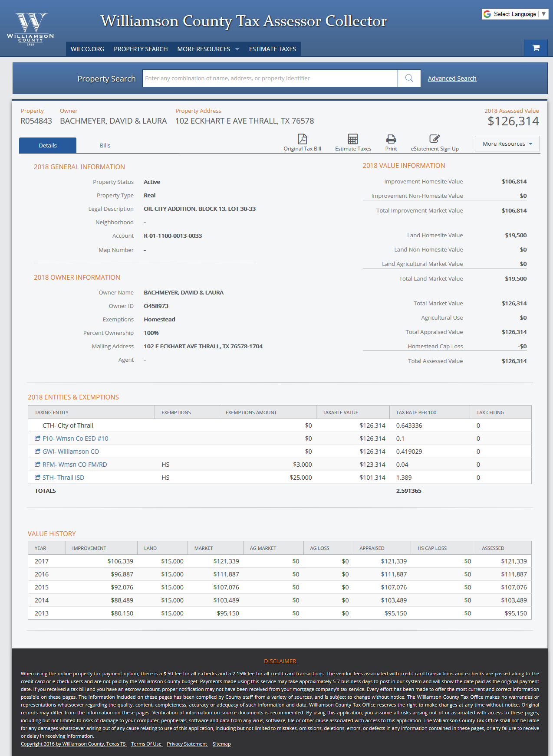Click the Homestead exemption value

[x=159, y=320]
